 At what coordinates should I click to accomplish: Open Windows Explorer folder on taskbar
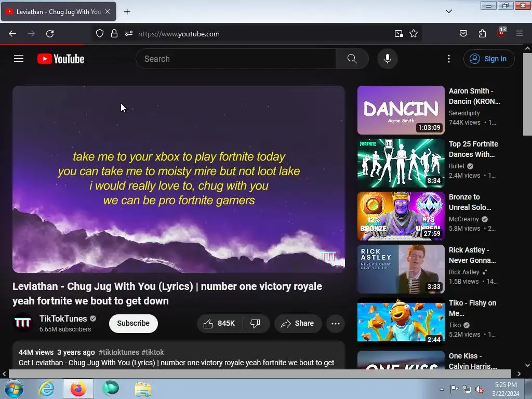coord(143,389)
